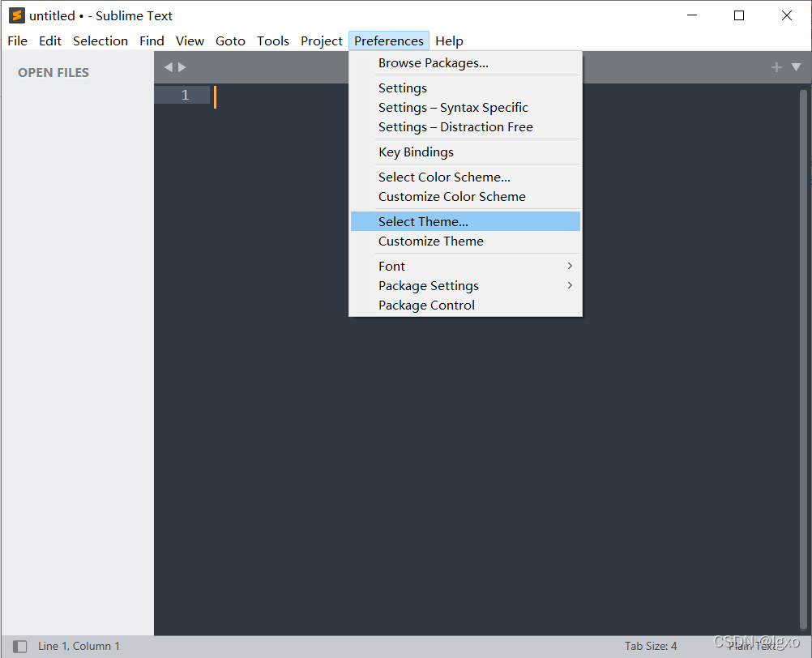Minimize the Sublime Text window
812x658 pixels.
[x=692, y=15]
